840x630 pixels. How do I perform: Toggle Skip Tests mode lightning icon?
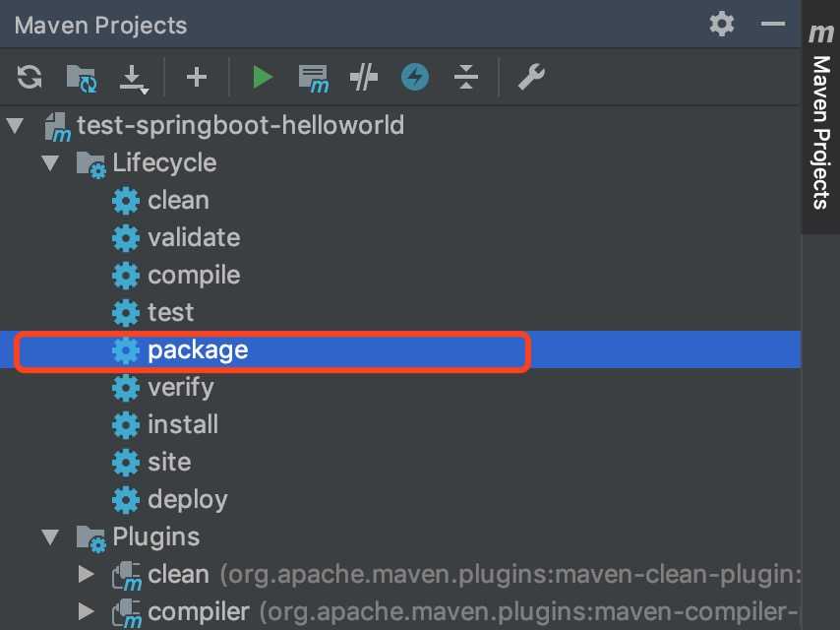click(415, 77)
